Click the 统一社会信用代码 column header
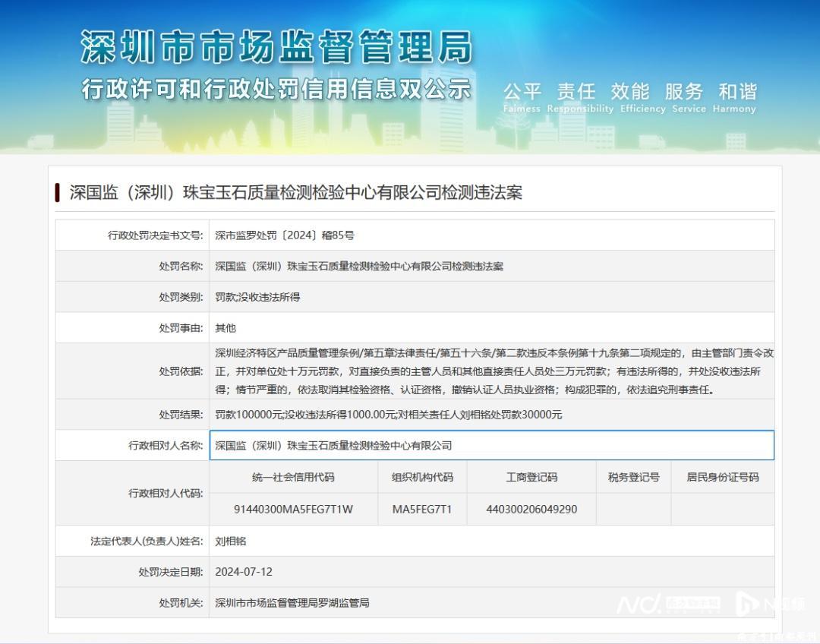This screenshot has width=820, height=644. [293, 477]
